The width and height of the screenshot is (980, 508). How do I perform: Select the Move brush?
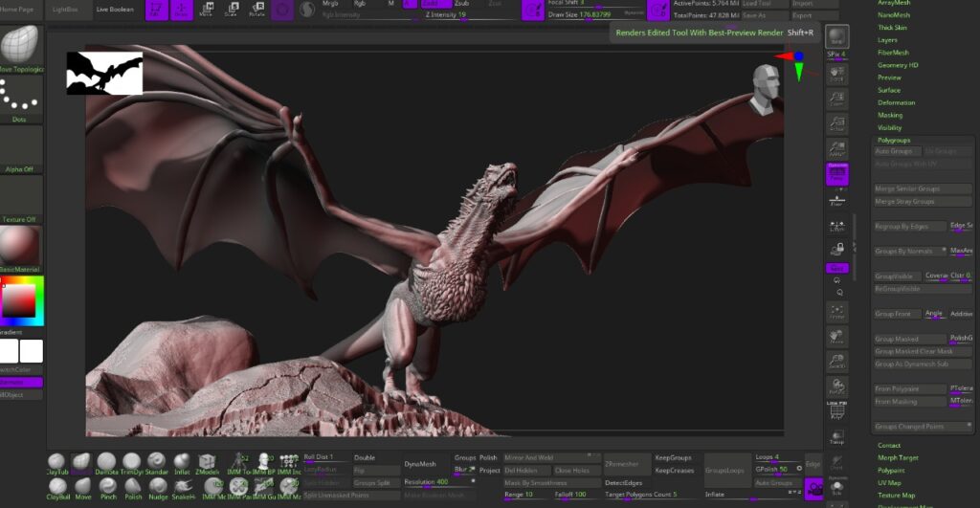point(83,489)
